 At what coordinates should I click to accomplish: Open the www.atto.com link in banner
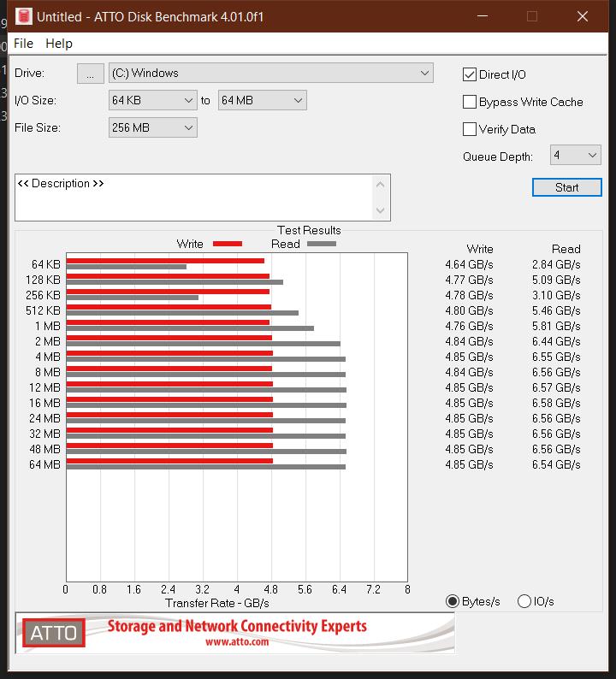(237, 641)
